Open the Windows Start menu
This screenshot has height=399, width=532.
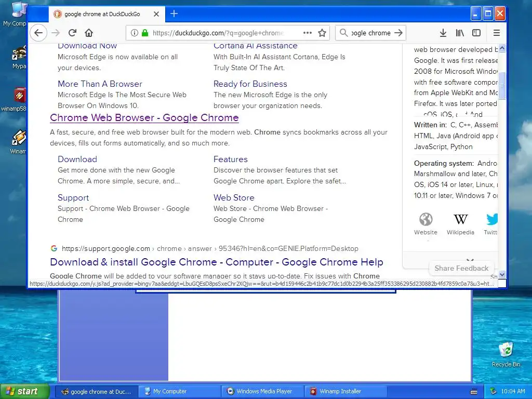[25, 392]
